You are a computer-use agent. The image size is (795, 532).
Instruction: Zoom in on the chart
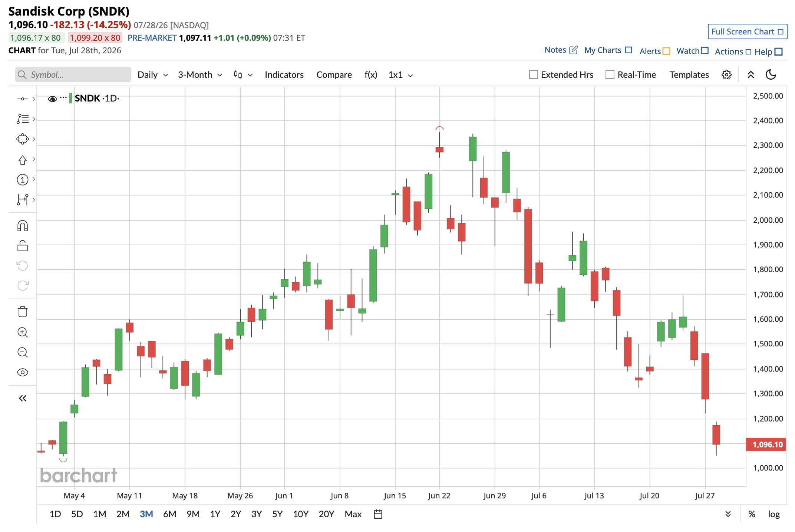[23, 332]
